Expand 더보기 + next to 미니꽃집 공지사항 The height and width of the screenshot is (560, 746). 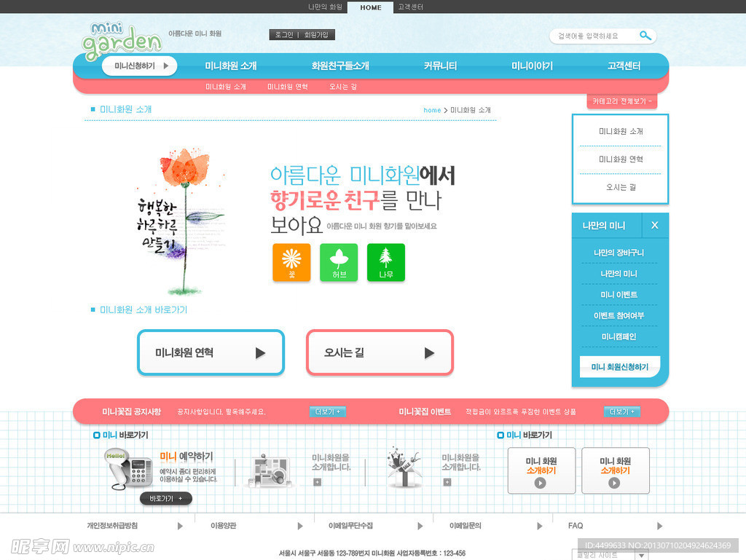click(x=328, y=411)
